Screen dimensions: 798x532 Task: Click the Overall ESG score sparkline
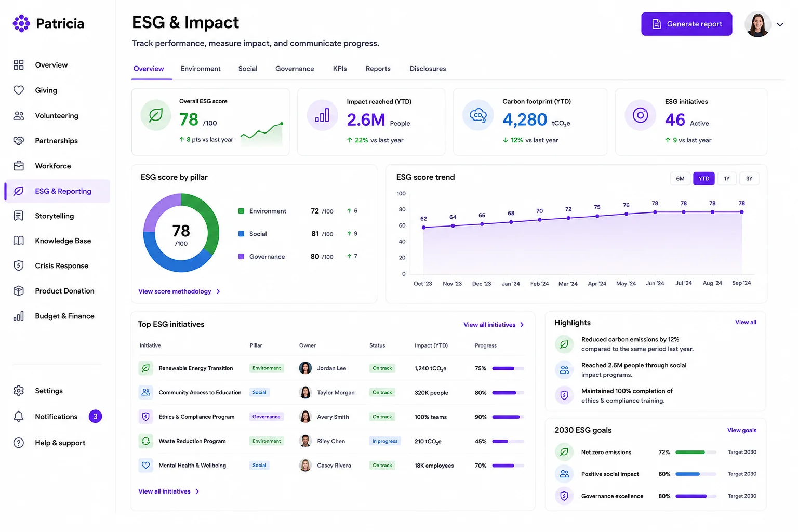[x=262, y=133]
